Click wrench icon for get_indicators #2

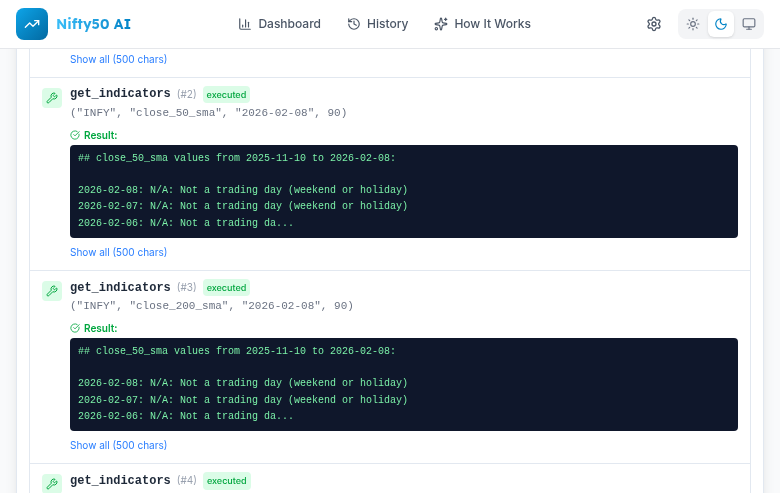click(x=52, y=98)
